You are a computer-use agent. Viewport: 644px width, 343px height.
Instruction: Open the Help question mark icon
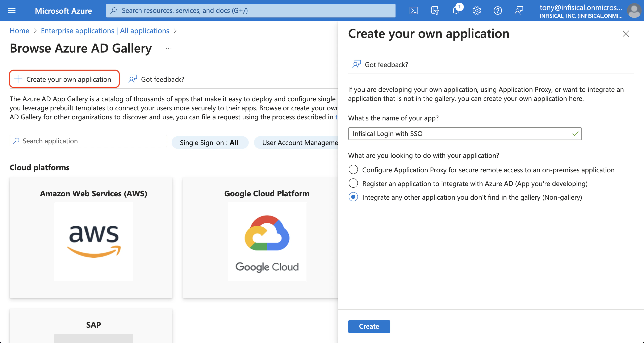coord(498,11)
